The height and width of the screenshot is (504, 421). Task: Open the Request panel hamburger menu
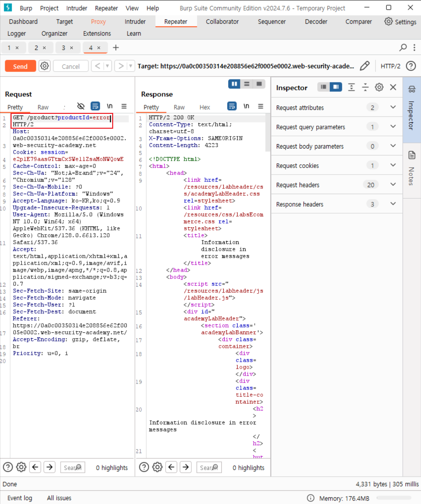[124, 106]
